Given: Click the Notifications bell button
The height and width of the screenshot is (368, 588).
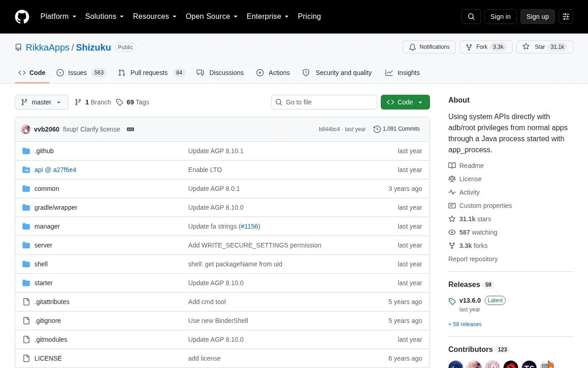Looking at the screenshot, I should pos(429,47).
